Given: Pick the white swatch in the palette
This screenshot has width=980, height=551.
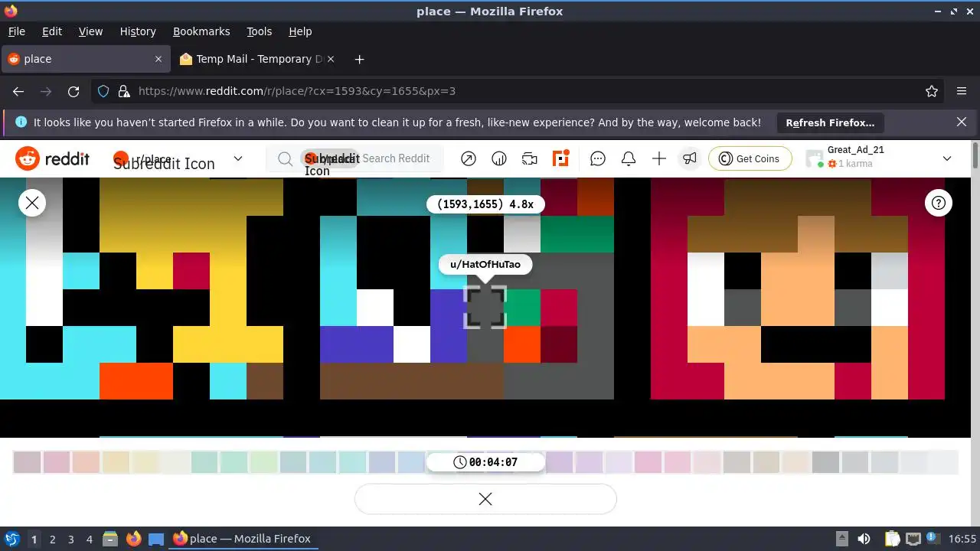Looking at the screenshot, I should pyautogui.click(x=942, y=462).
